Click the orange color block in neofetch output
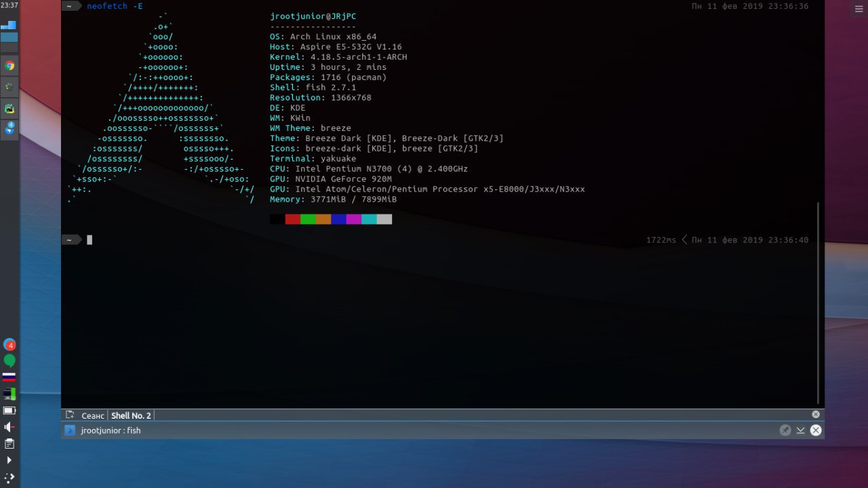Viewport: 868px width, 488px height. (323, 219)
